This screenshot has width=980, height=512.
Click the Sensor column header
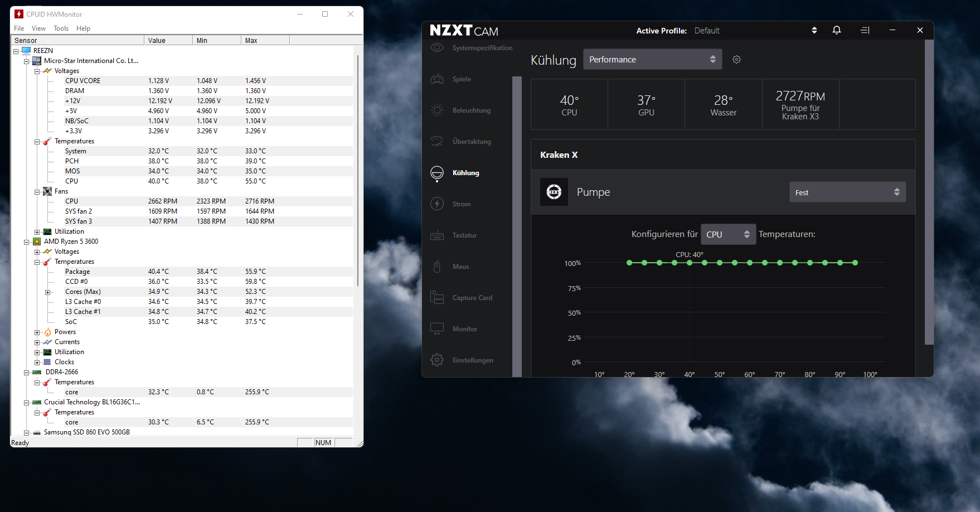77,40
